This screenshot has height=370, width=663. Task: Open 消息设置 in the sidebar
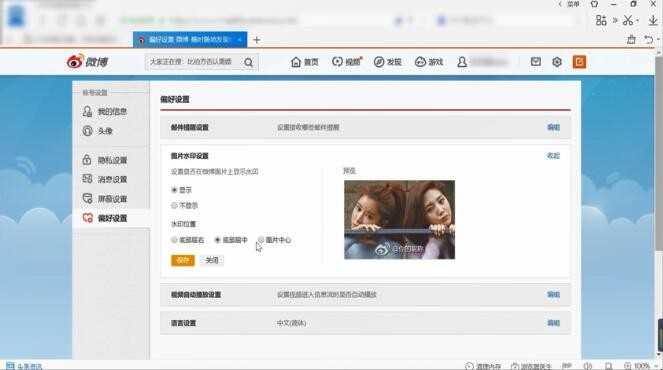104,179
